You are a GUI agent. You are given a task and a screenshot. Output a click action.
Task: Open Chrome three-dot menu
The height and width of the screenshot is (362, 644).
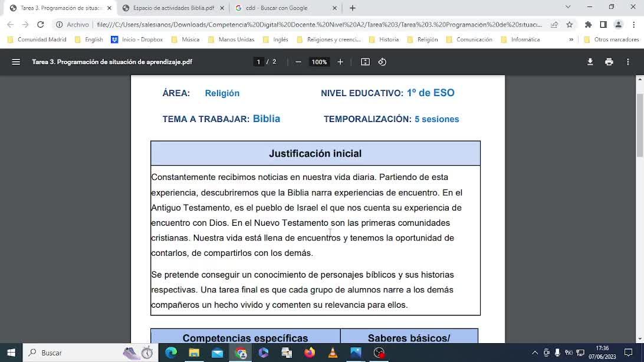coord(634,25)
